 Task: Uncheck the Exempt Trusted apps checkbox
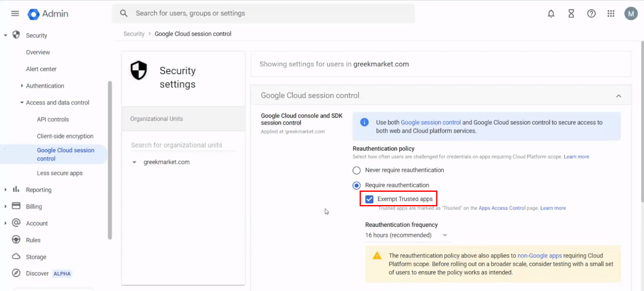(x=369, y=199)
